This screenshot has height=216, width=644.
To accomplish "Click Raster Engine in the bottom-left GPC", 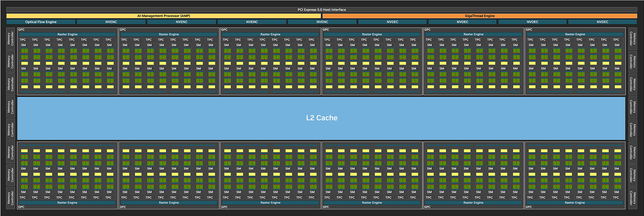I will 67,203.
